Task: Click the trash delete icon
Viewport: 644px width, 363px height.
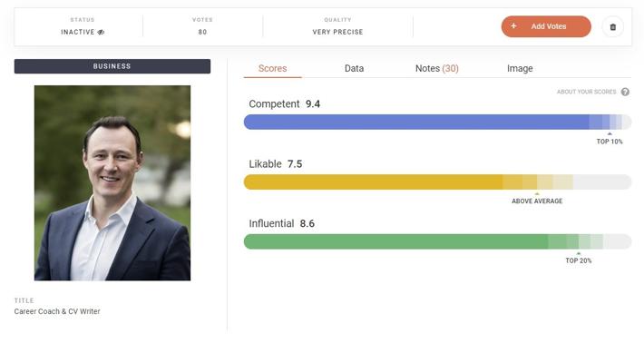Action: click(x=612, y=27)
